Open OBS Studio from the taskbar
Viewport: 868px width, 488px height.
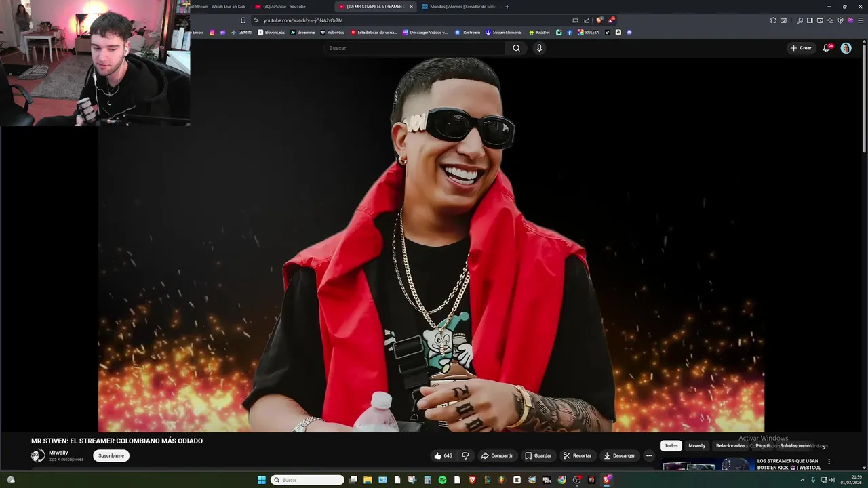pyautogui.click(x=576, y=480)
